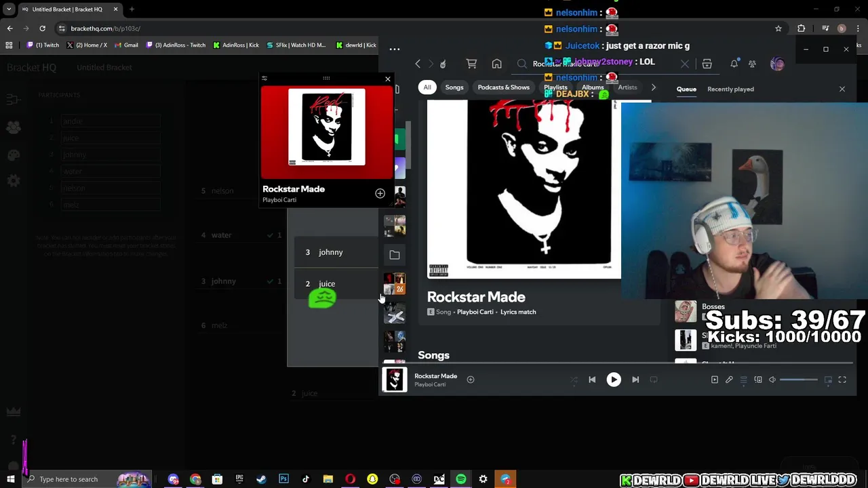The height and width of the screenshot is (488, 868).
Task: Click the large Rockstar Made album art
Action: click(524, 189)
